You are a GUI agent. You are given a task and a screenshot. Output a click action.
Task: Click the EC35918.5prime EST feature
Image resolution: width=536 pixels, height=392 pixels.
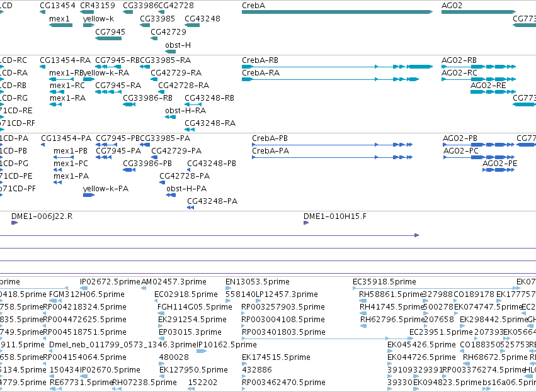(x=436, y=289)
